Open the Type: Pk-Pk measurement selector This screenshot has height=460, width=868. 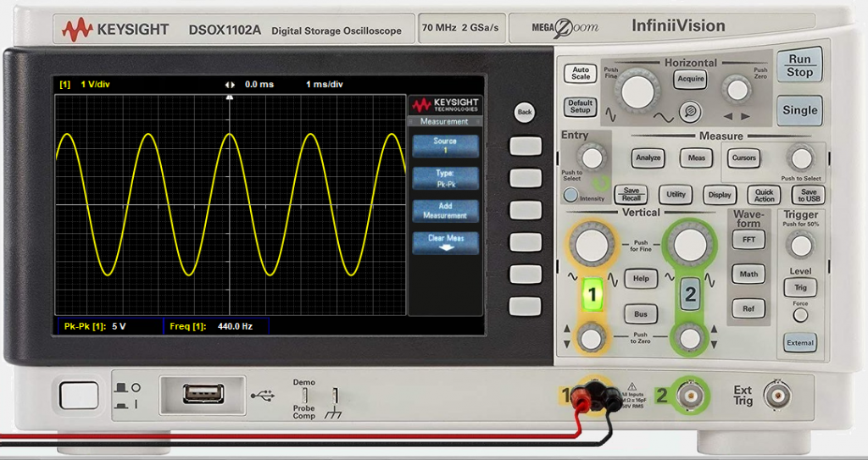(445, 178)
